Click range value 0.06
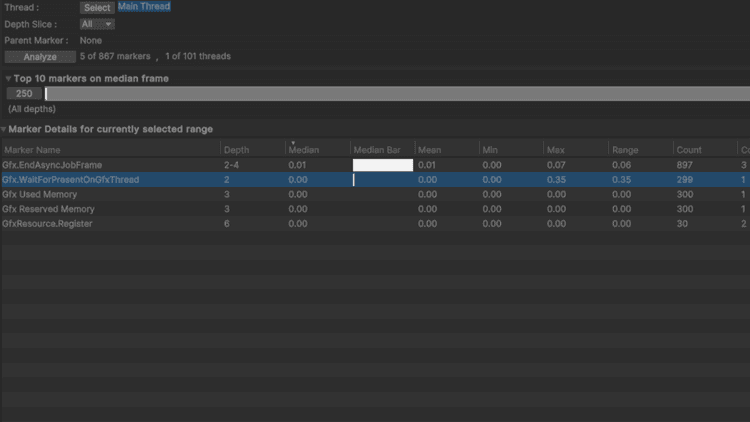This screenshot has width=750, height=422. pos(621,165)
